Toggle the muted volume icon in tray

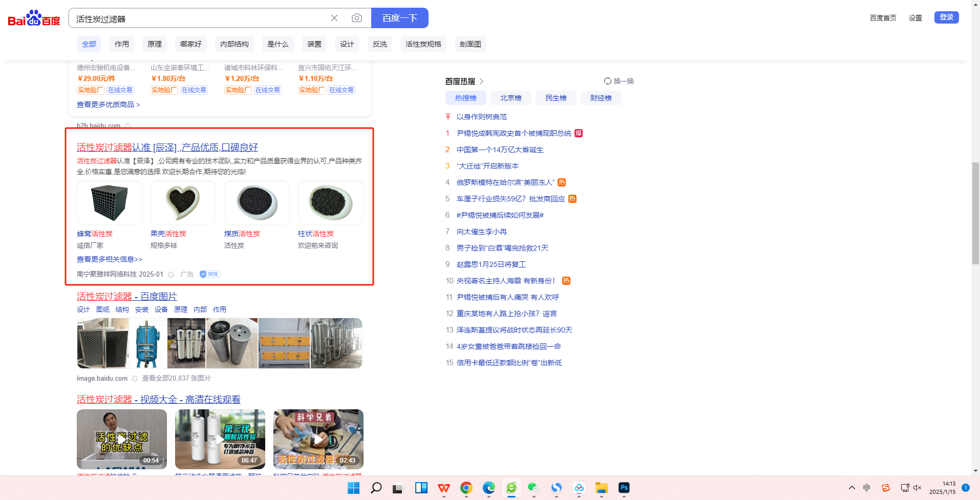tap(917, 488)
